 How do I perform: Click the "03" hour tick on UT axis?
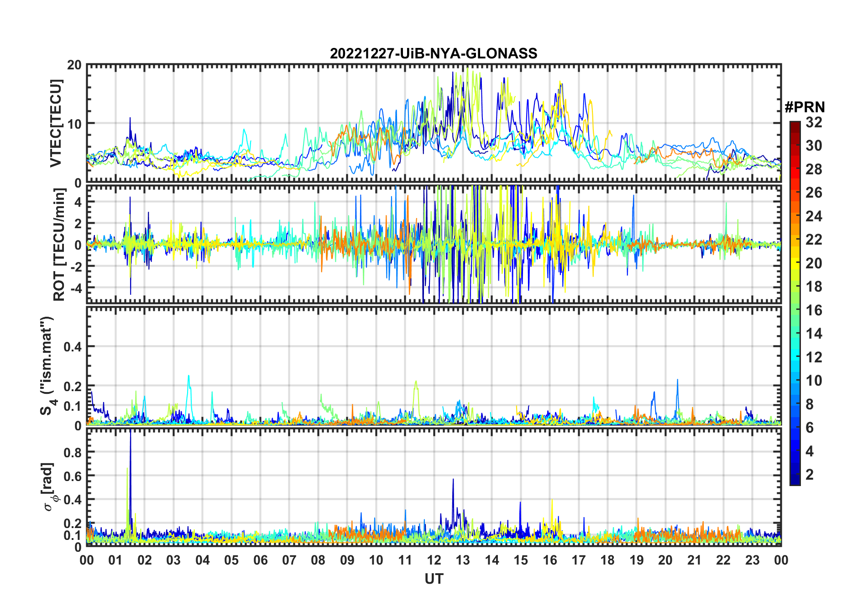(x=174, y=560)
